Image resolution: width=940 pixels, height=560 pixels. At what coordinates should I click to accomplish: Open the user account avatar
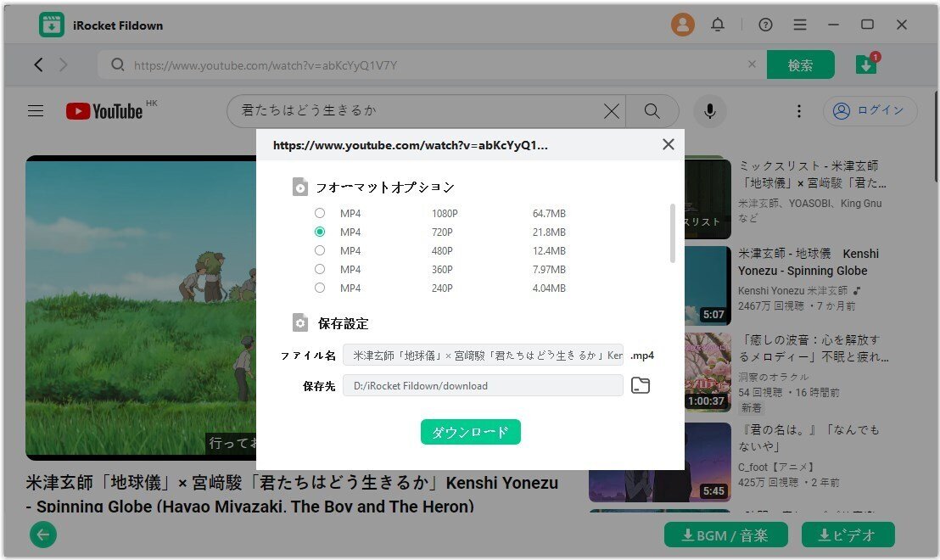(682, 25)
